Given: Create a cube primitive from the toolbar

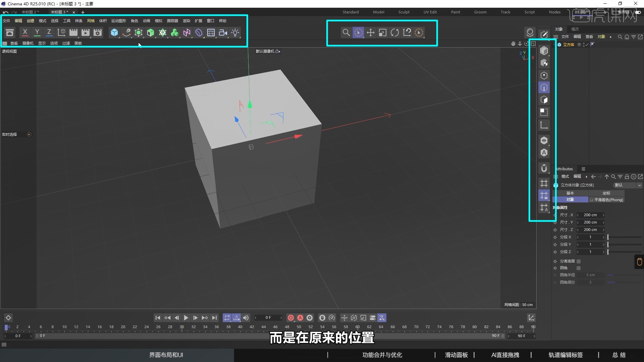Looking at the screenshot, I should (114, 33).
